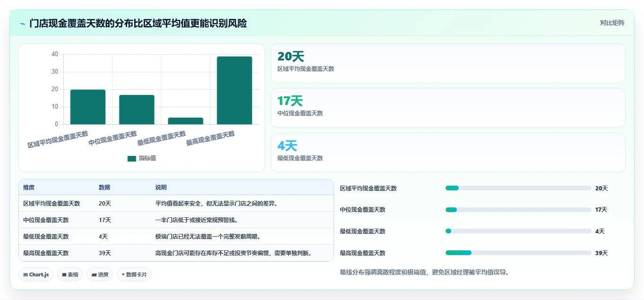The image size is (644, 300).
Task: Click the explanation starting 平均值看起来安全
Action: click(x=216, y=204)
